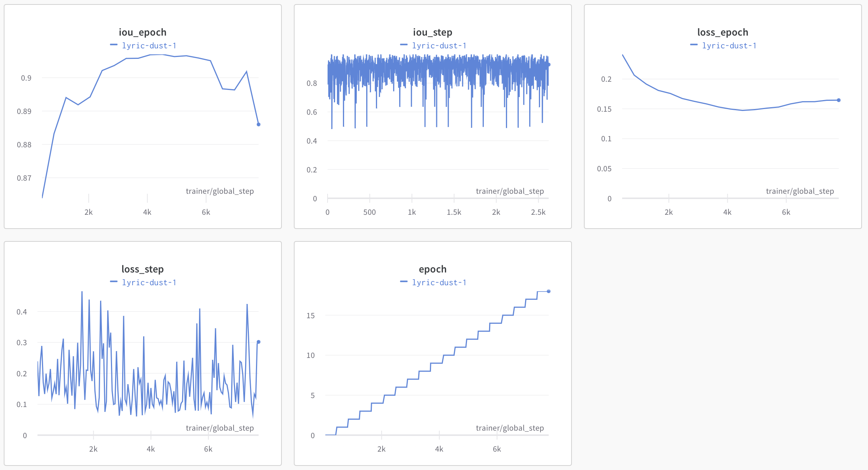Click trainer/global_step axis label in epoch chart
This screenshot has width=868, height=470.
[510, 428]
